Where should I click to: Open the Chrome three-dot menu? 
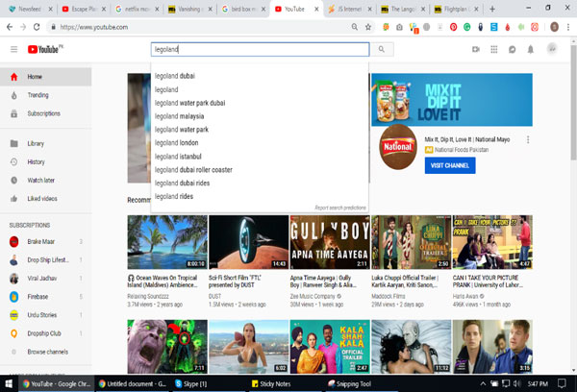(x=568, y=27)
